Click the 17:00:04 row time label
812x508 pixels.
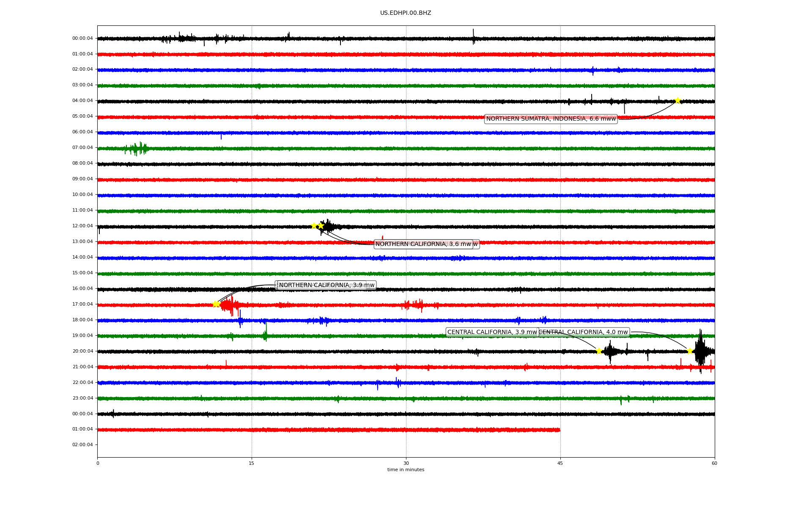click(x=82, y=304)
